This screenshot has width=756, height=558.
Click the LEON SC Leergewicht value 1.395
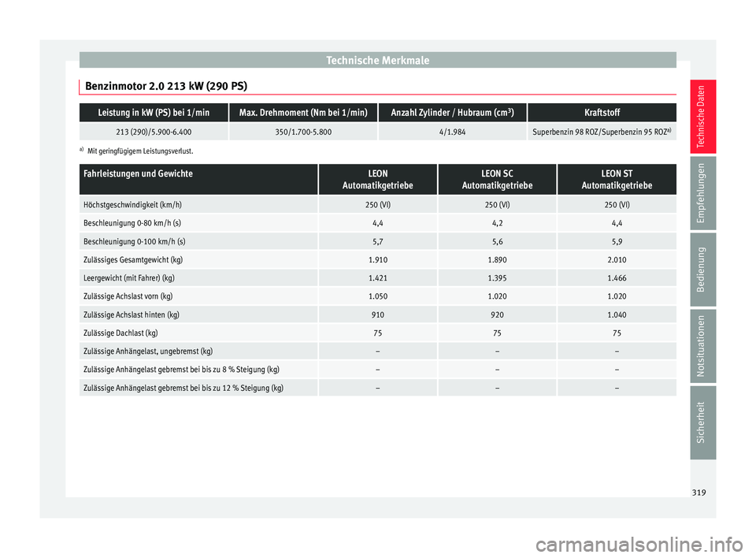pos(497,278)
